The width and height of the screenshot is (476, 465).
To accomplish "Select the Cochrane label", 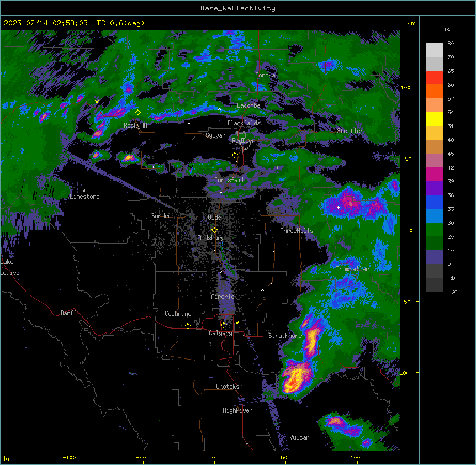I will click(178, 314).
